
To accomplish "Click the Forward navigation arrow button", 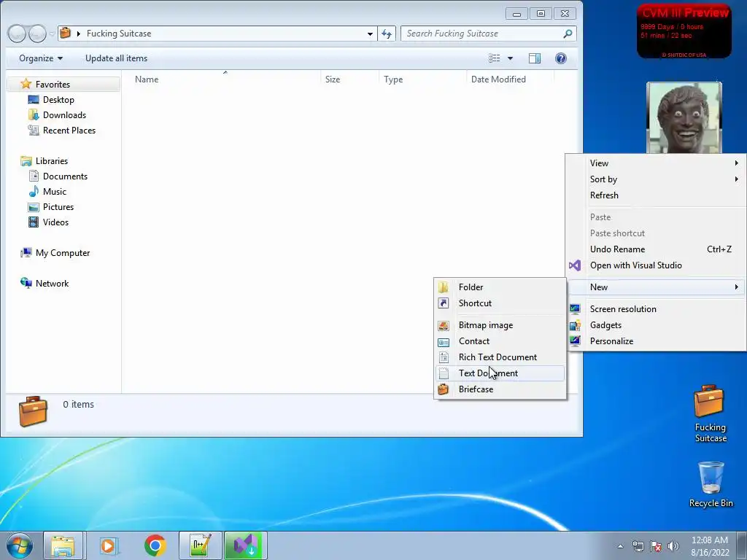I will pyautogui.click(x=38, y=34).
